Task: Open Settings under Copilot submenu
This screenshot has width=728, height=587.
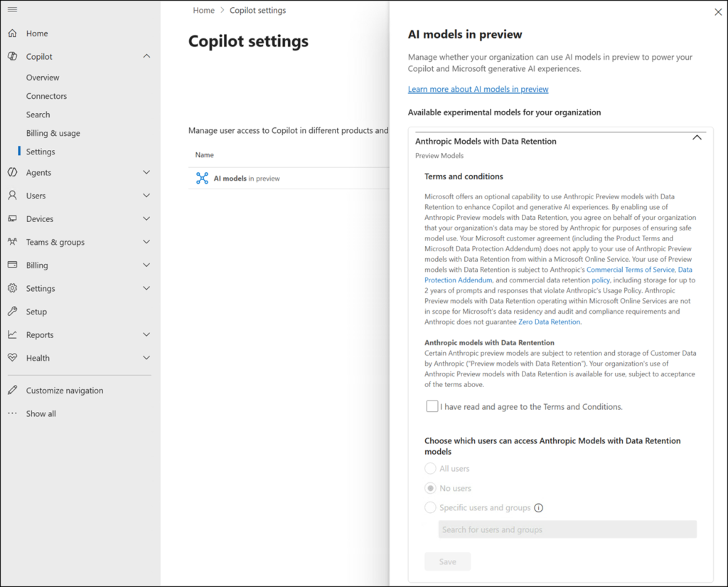Action: tap(41, 152)
